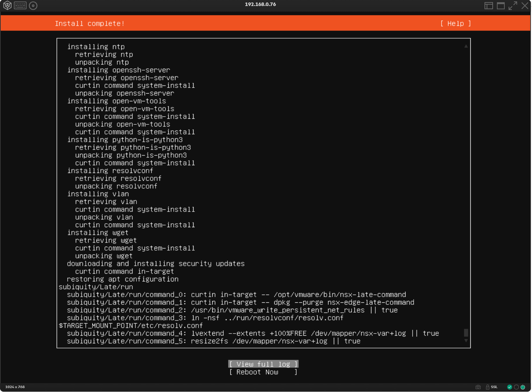This screenshot has width=532, height=392.
Task: Open the virtual keyboard icon
Action: [x=20, y=6]
